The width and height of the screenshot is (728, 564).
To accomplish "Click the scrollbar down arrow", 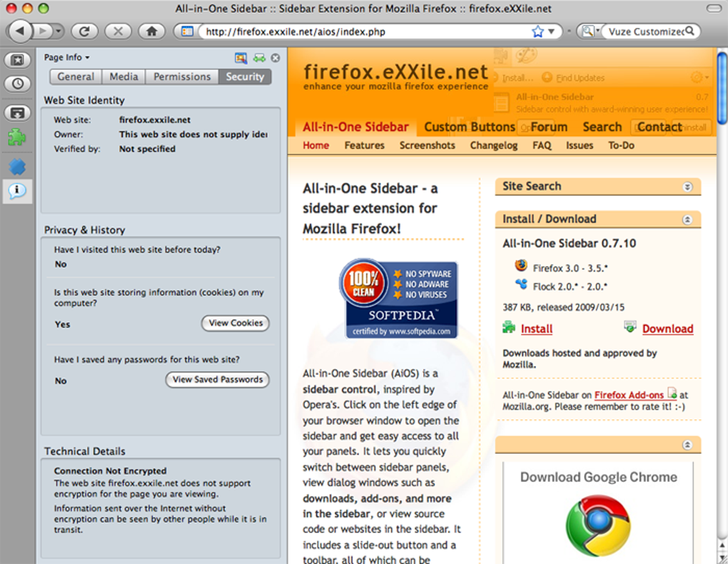I will tap(722, 558).
